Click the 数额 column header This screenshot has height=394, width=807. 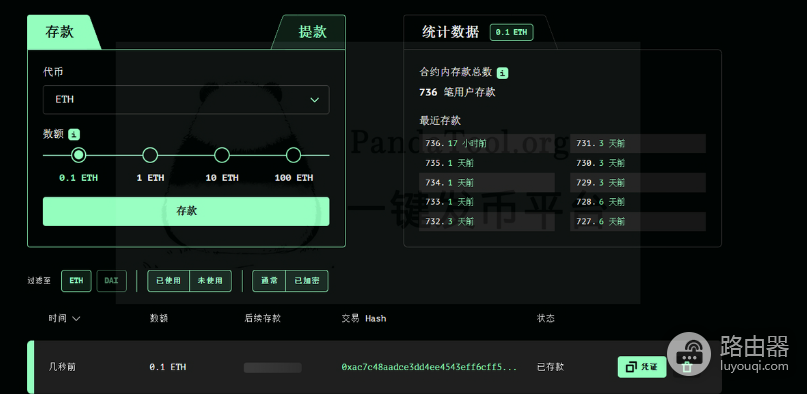coord(159,318)
